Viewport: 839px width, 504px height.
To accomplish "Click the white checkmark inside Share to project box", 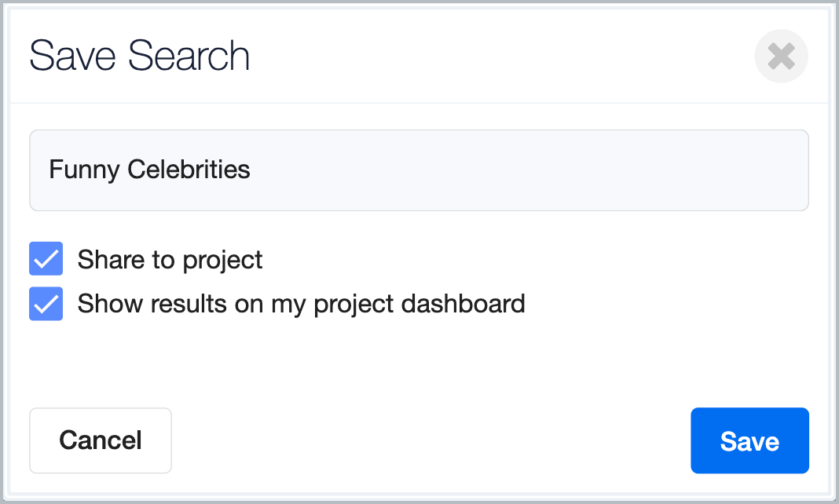I will click(46, 259).
